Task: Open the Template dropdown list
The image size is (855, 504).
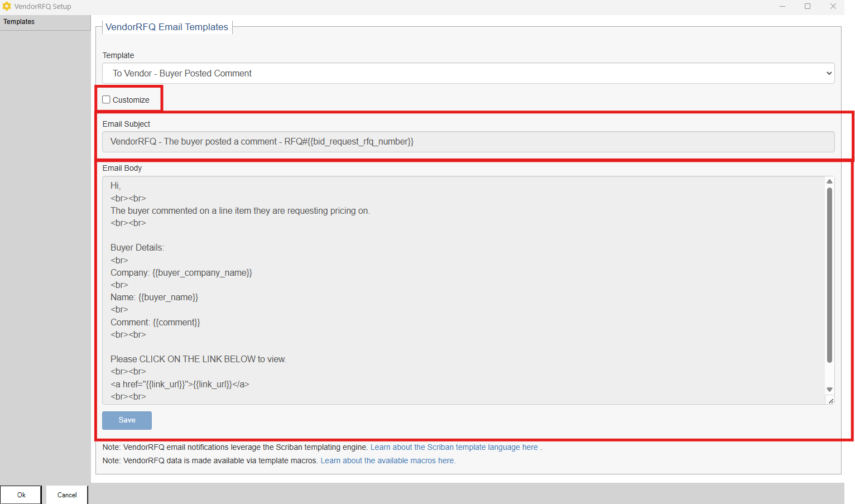Action: 468,73
